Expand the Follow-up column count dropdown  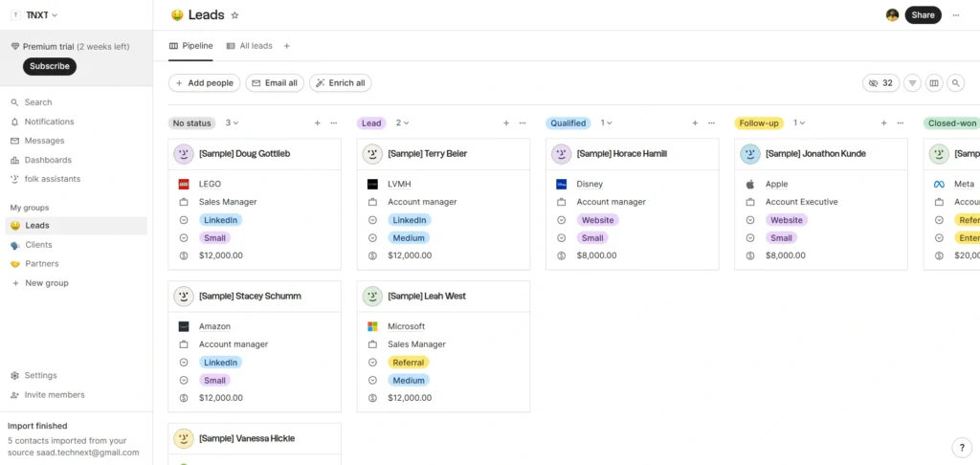pyautogui.click(x=798, y=123)
